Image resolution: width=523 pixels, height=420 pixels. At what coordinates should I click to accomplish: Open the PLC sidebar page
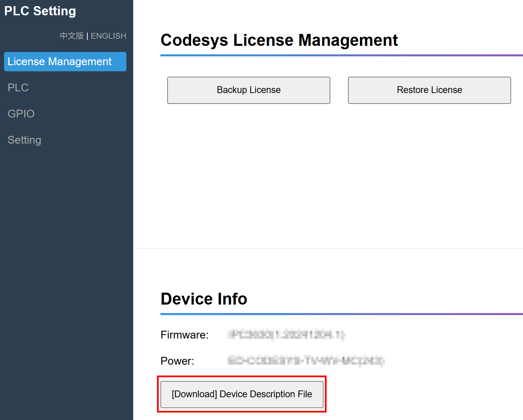tap(18, 88)
